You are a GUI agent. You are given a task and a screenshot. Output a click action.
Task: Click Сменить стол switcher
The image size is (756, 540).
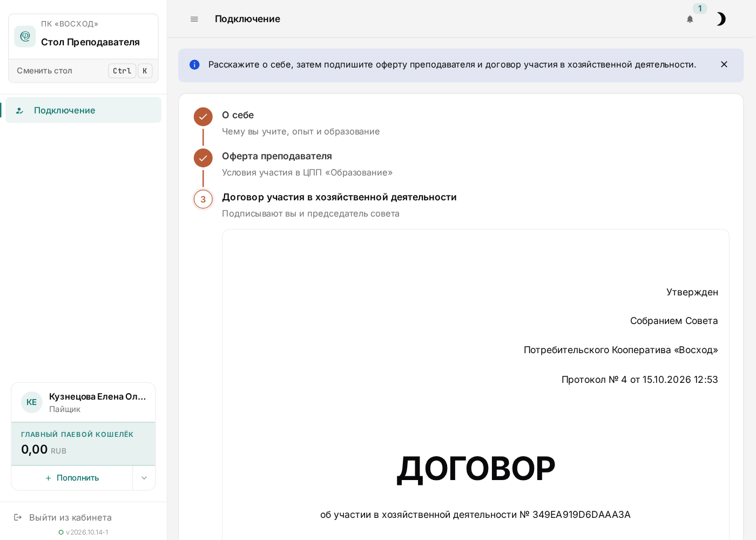[84, 71]
